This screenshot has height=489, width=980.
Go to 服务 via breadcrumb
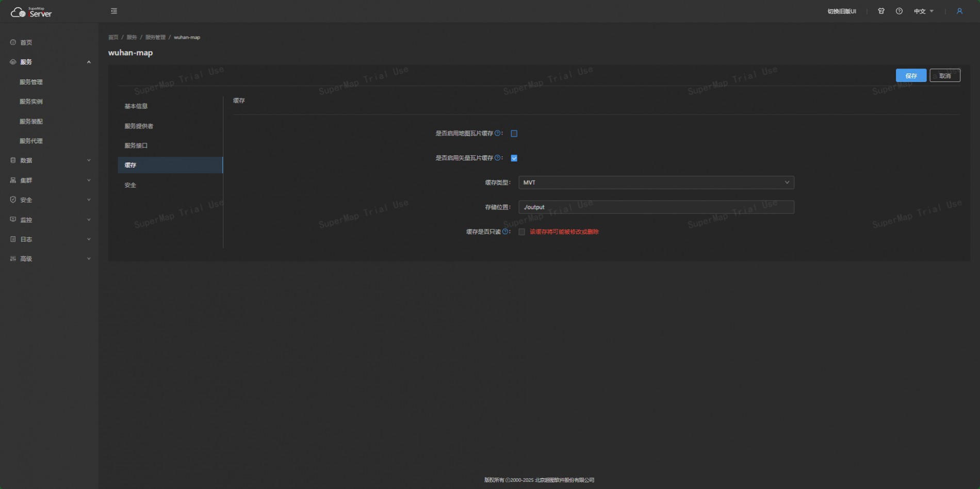tap(132, 37)
